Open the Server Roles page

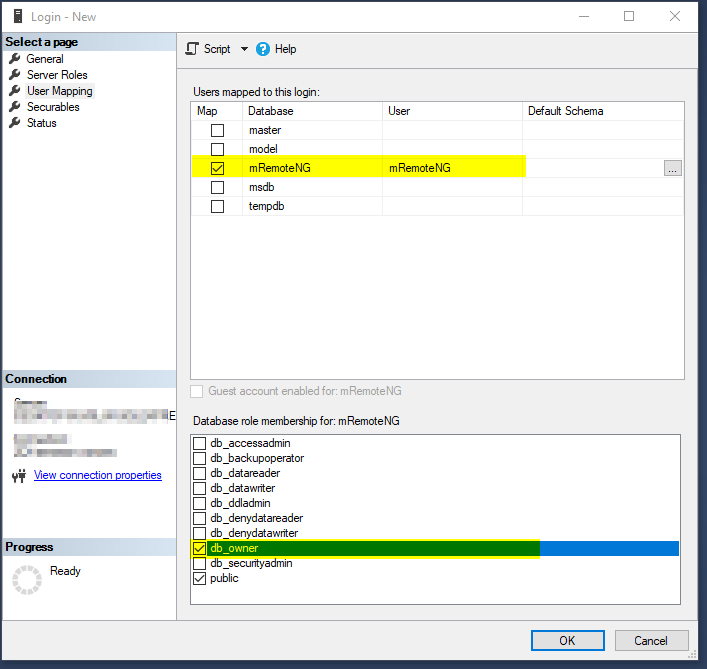tap(57, 75)
